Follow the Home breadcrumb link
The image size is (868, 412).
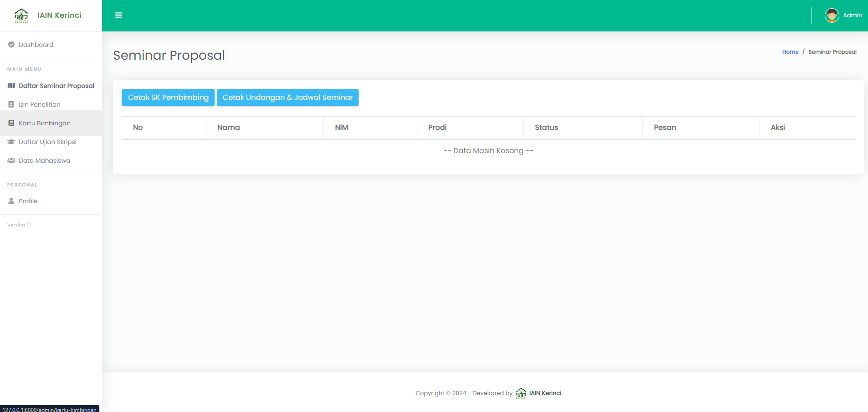790,52
